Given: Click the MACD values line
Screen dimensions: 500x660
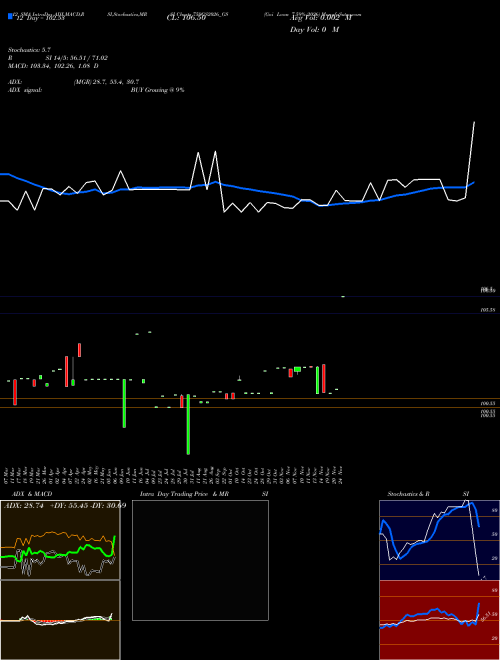Looking at the screenshot, I should (53, 66).
